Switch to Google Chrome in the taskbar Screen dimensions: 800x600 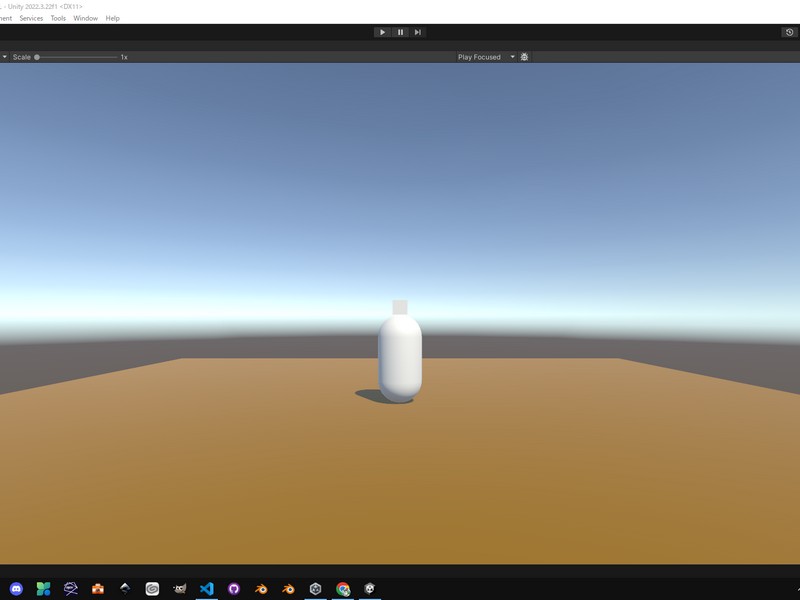click(343, 589)
